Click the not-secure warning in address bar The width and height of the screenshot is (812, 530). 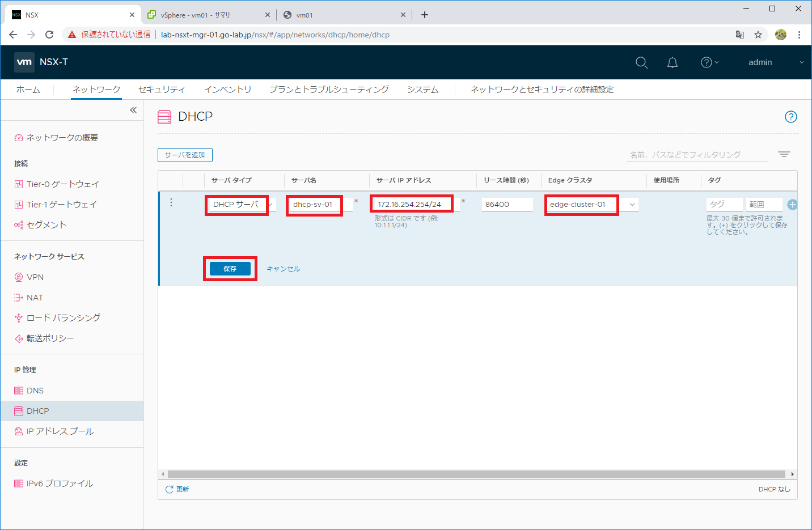pyautogui.click(x=109, y=35)
